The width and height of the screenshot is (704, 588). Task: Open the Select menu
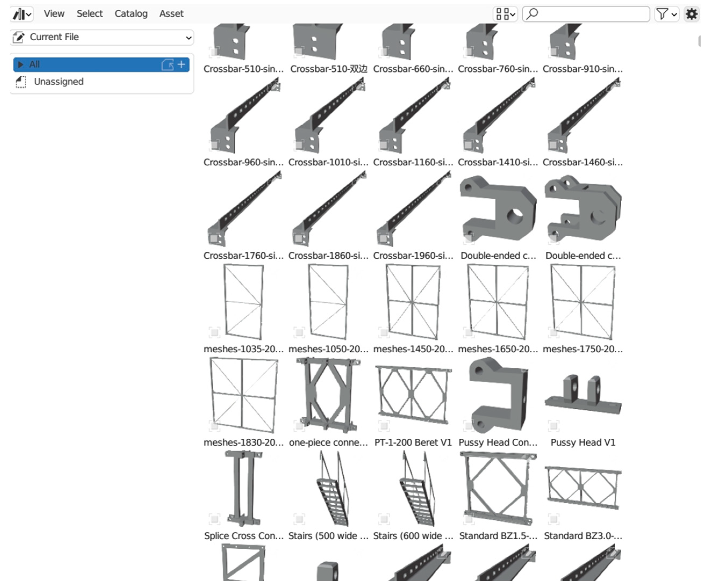click(89, 14)
